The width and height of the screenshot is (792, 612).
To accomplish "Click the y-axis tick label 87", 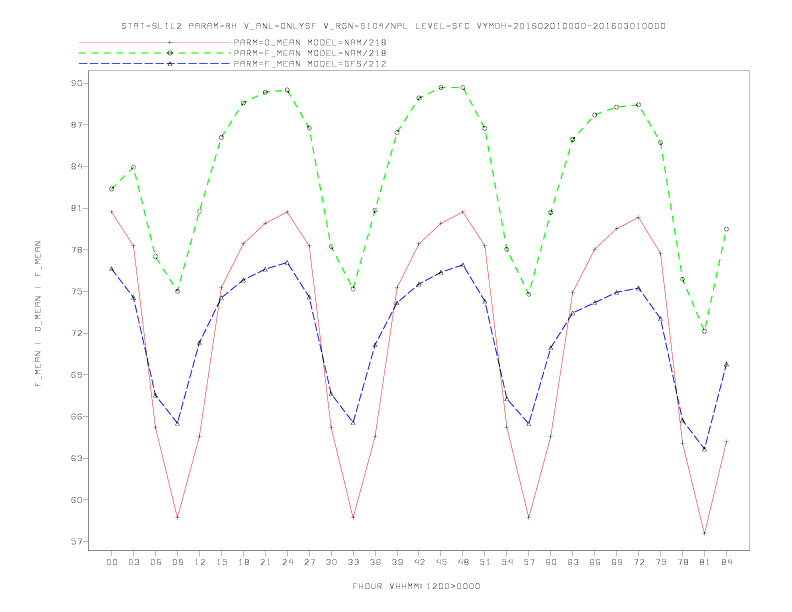I will click(76, 125).
